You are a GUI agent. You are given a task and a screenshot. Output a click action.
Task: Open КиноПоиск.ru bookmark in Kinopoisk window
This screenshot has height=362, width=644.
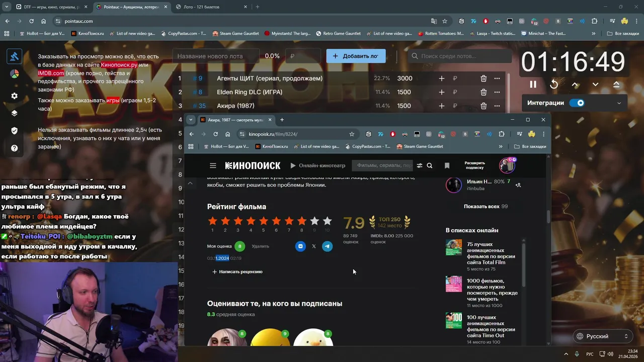click(x=271, y=146)
